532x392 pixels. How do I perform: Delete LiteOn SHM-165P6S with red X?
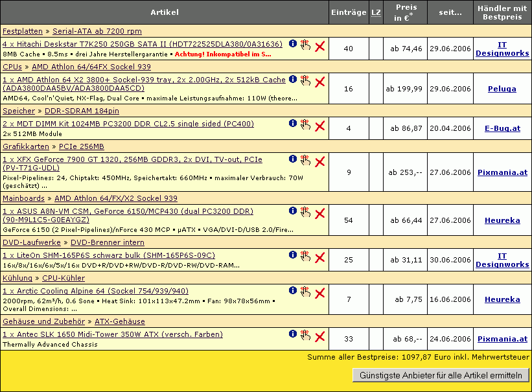319,258
